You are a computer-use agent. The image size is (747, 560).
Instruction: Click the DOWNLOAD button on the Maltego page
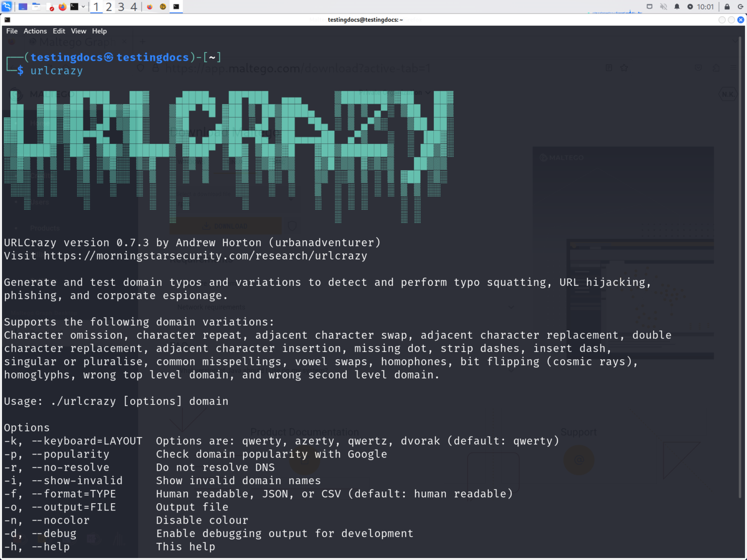(x=226, y=226)
